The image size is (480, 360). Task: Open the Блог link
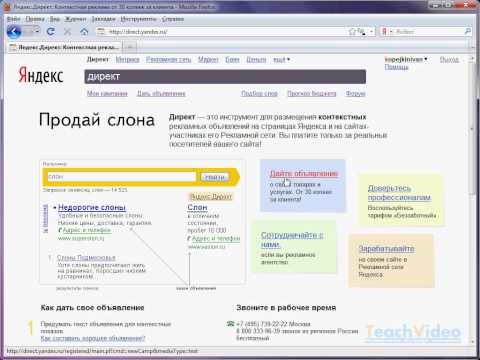232,60
